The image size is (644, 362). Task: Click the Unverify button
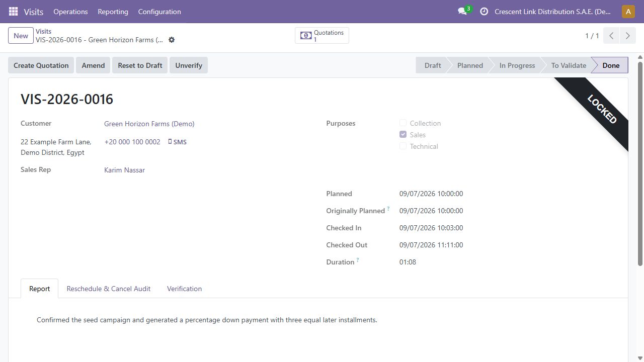(189, 65)
